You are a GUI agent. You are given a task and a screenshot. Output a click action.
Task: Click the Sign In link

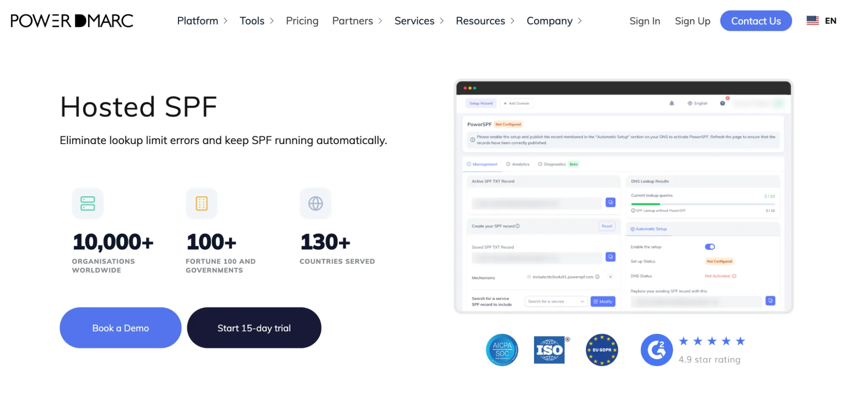645,21
